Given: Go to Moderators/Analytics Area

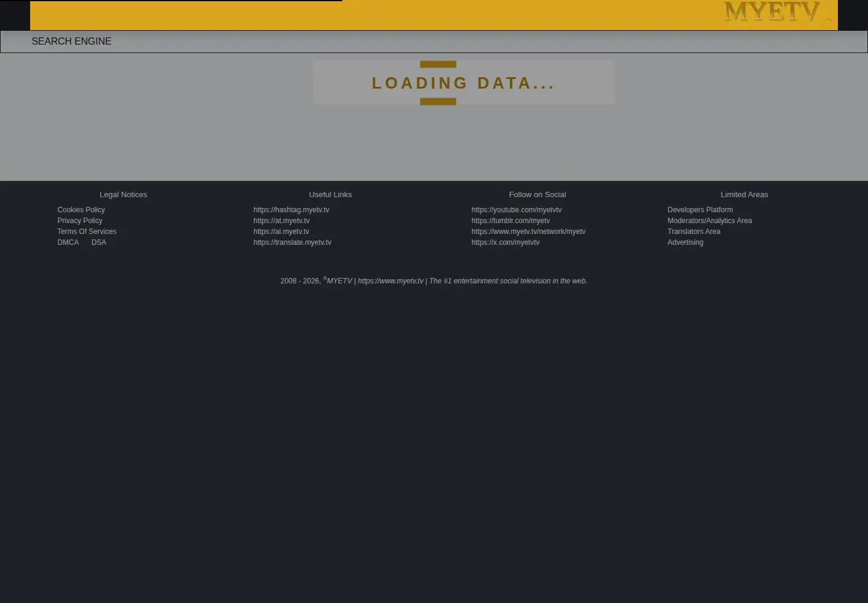Looking at the screenshot, I should (709, 221).
